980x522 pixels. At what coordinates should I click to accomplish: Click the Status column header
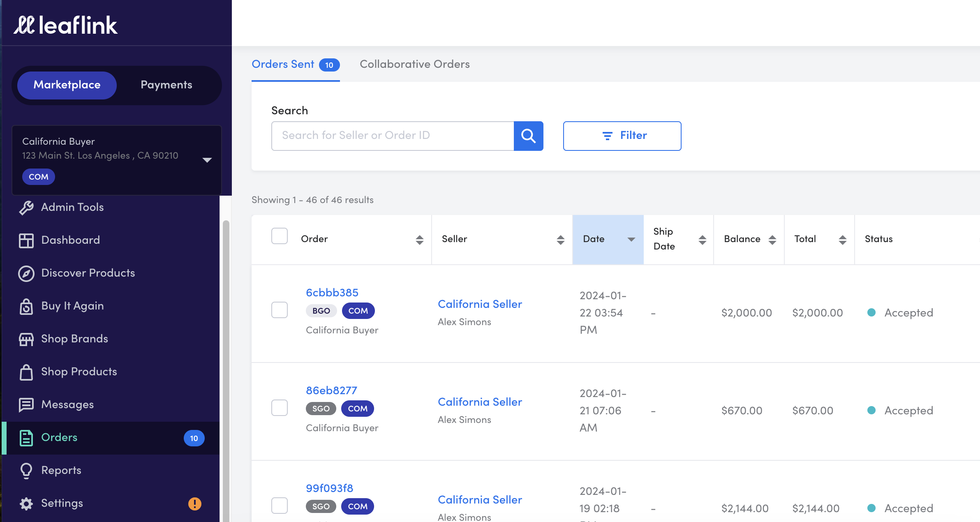(878, 239)
